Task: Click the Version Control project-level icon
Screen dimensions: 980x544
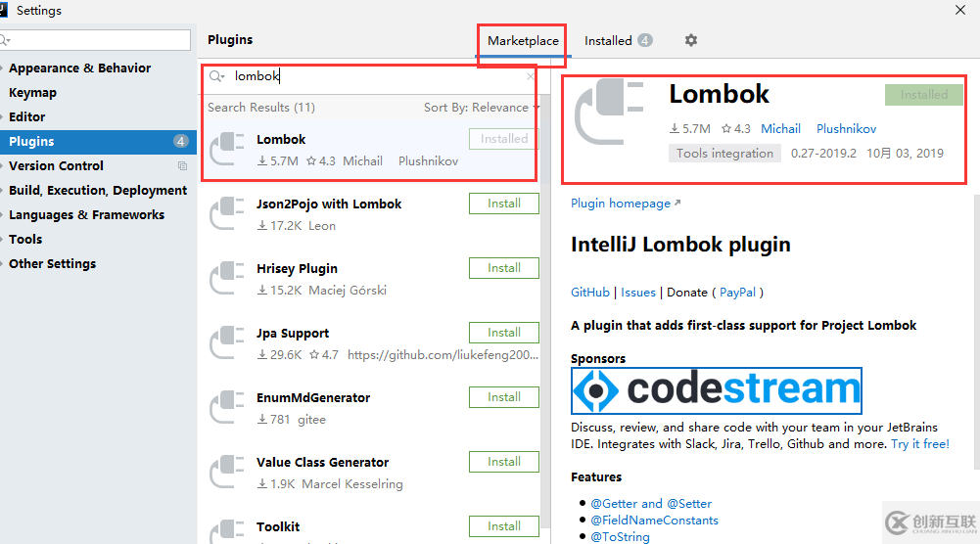Action: pos(182,166)
